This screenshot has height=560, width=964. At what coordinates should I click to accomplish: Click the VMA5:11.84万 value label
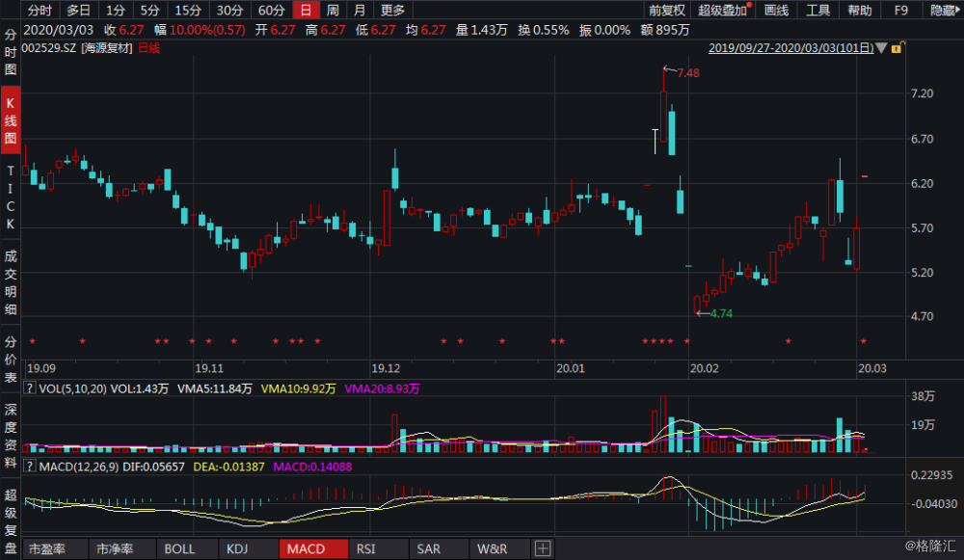[215, 388]
